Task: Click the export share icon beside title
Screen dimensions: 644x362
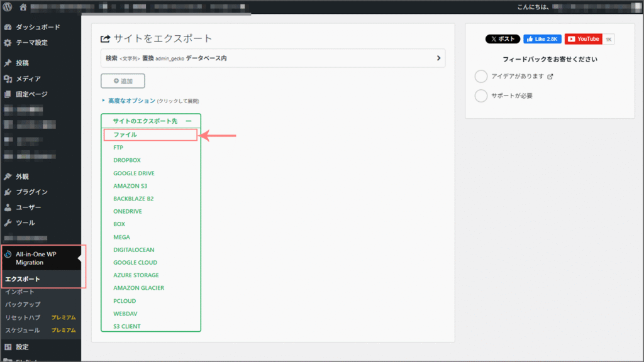Action: pos(105,38)
